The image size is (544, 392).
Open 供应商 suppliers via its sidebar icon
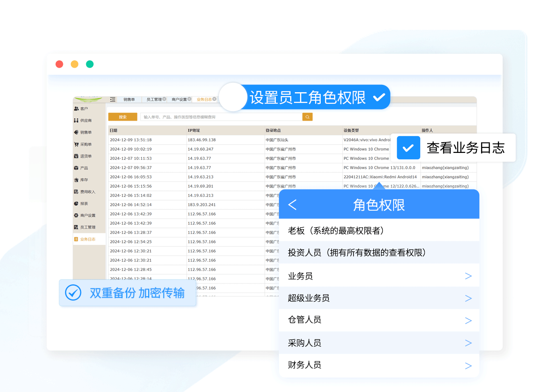point(76,121)
